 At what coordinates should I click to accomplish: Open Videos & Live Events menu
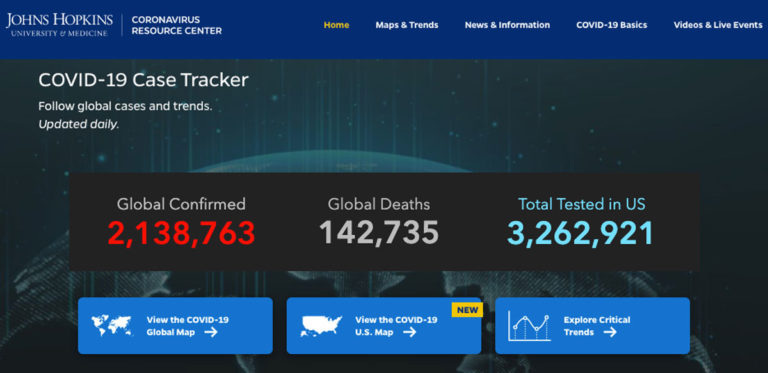pyautogui.click(x=718, y=25)
